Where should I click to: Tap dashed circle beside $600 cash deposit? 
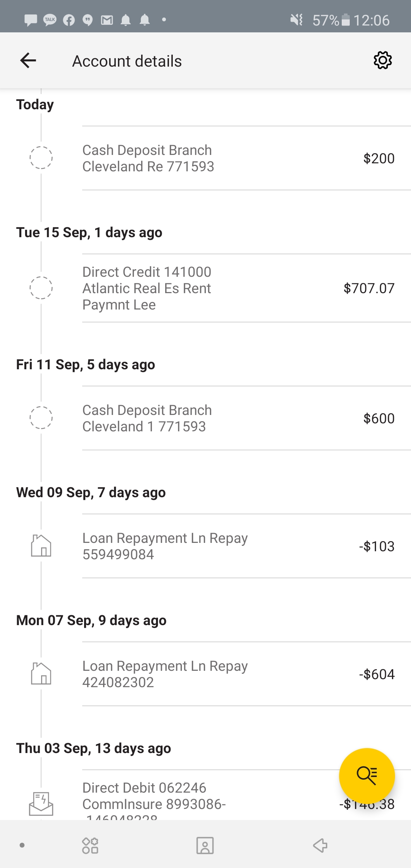[41, 418]
